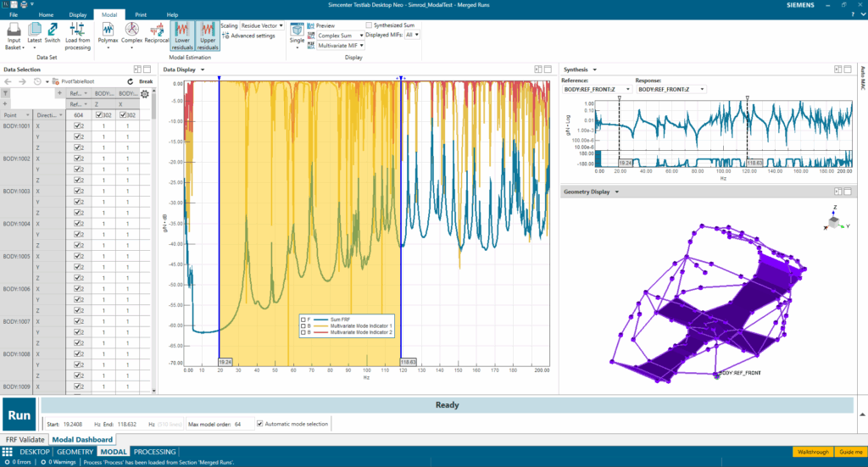Open the app grid launcher icon

point(7,452)
